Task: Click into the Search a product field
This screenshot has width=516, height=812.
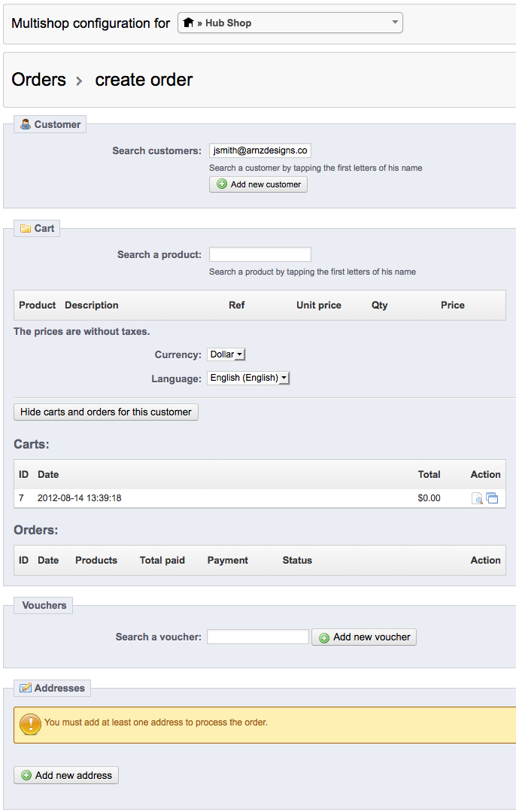Action: (x=260, y=254)
